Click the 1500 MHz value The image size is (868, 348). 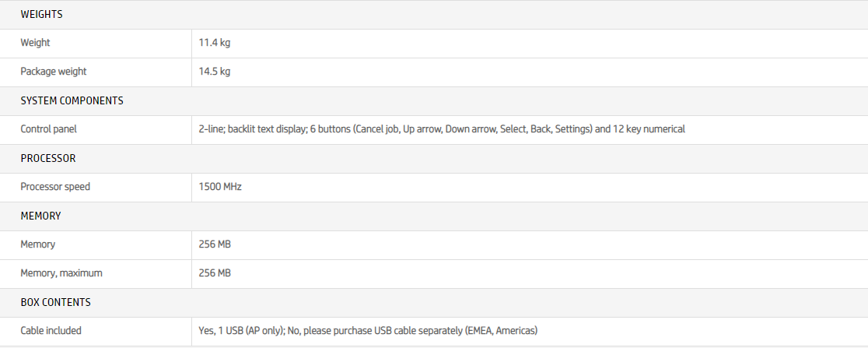click(x=222, y=187)
